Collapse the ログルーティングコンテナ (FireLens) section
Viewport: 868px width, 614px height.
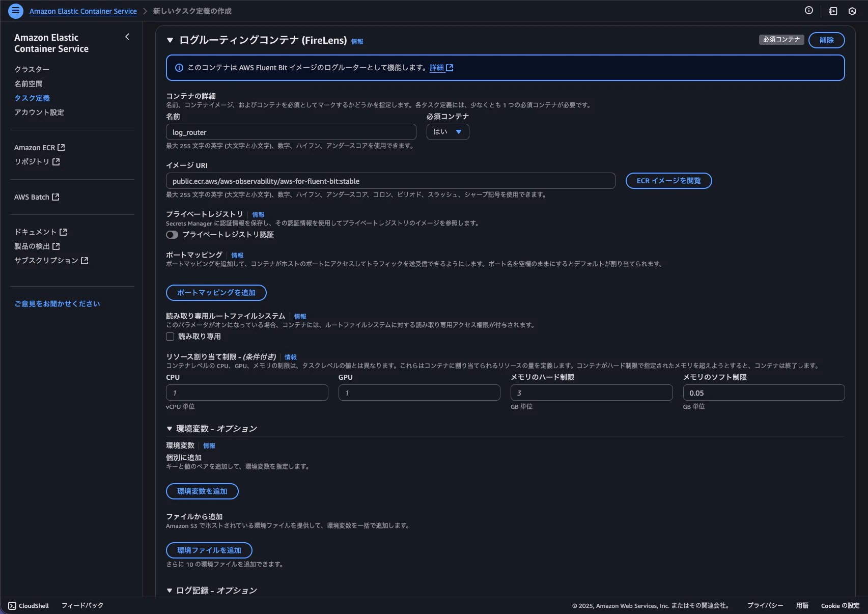(x=170, y=40)
